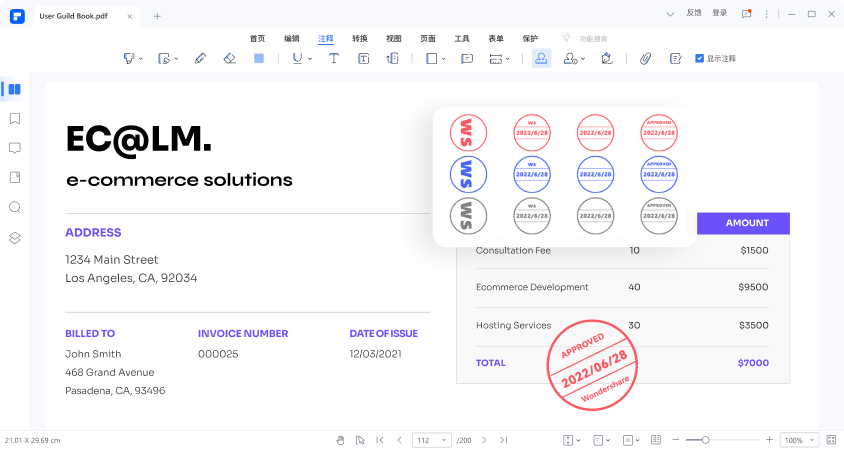844x450 pixels.
Task: Open the 100% zoom level dropdown
Action: click(x=799, y=440)
